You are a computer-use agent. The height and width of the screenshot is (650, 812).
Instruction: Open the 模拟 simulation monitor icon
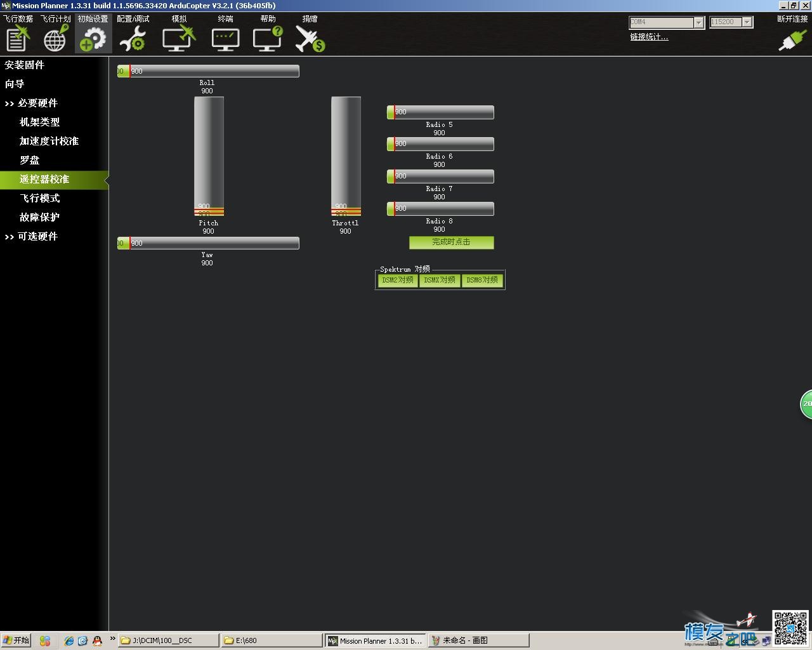point(179,38)
